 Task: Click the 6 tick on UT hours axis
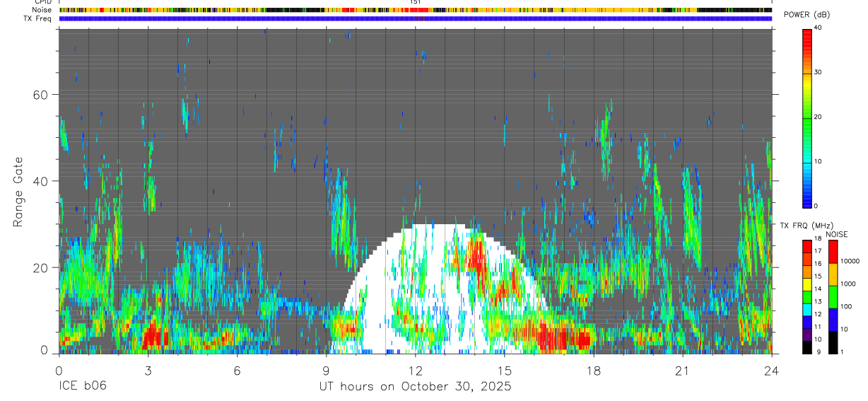237,370
